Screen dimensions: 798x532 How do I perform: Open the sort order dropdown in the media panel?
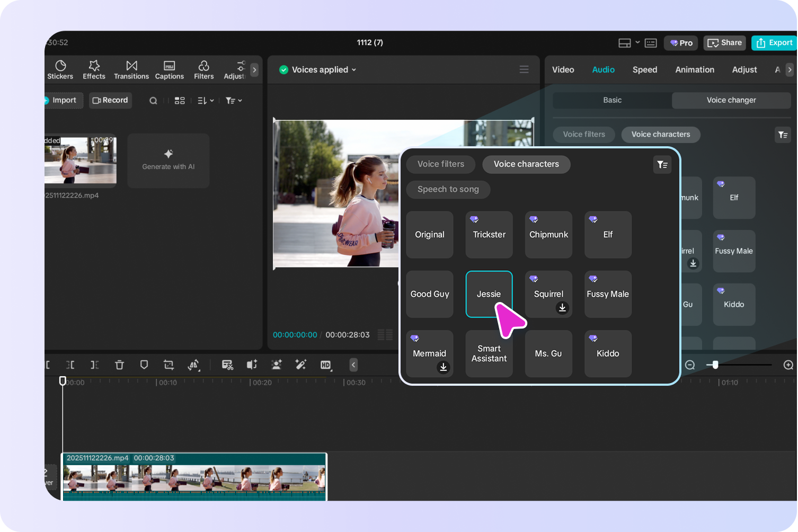click(x=205, y=100)
